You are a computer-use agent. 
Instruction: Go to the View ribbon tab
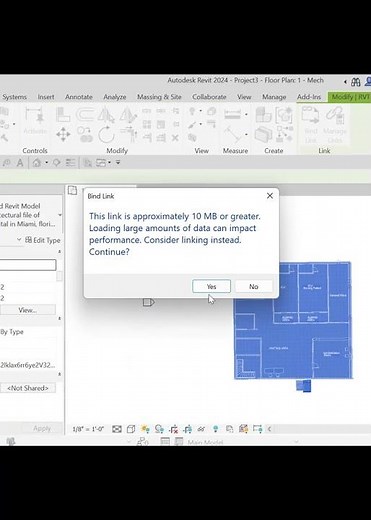pyautogui.click(x=244, y=97)
